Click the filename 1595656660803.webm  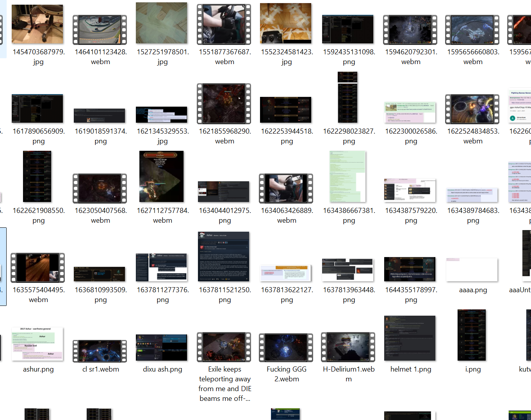(473, 57)
